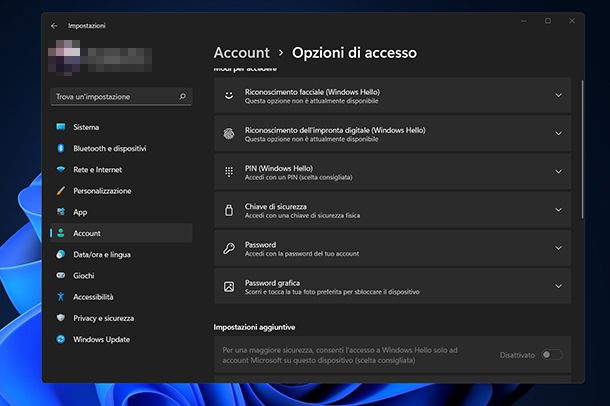The height and width of the screenshot is (406, 610).
Task: Go to Windows Update
Action: 121,339
